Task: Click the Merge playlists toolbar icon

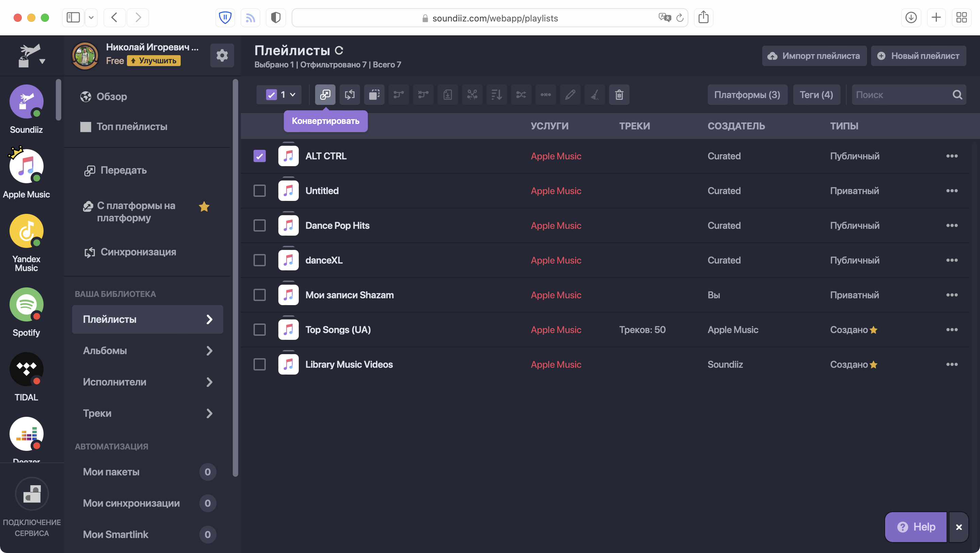Action: [399, 94]
